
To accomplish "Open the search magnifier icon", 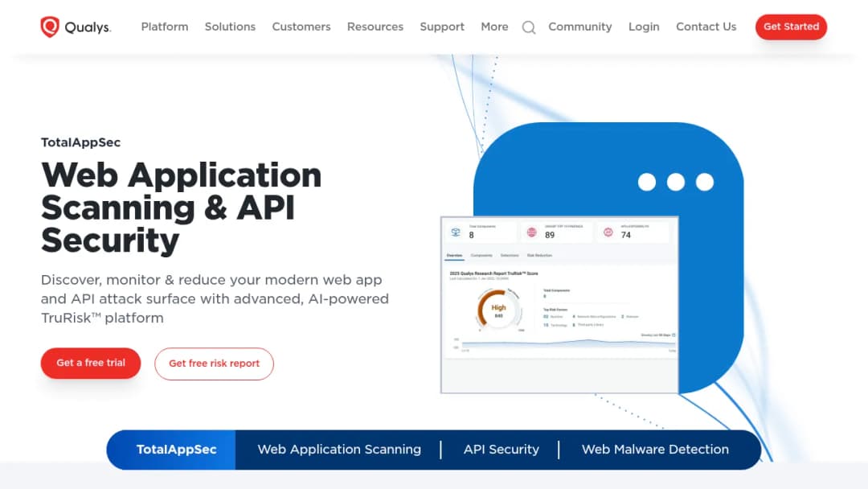I will click(x=529, y=27).
